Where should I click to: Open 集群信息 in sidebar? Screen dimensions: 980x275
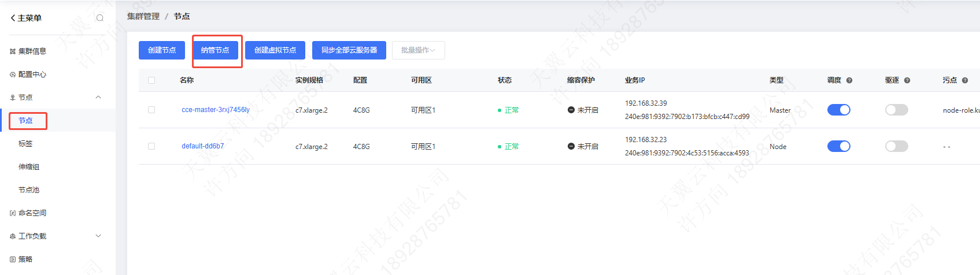click(32, 51)
